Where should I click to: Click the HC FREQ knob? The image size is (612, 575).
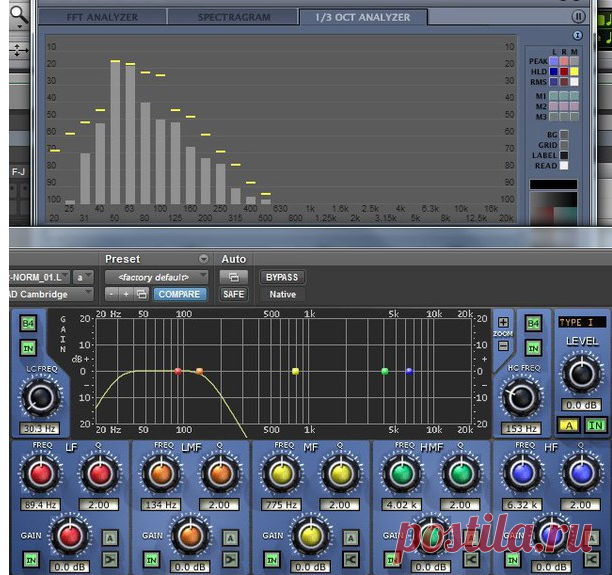[521, 398]
